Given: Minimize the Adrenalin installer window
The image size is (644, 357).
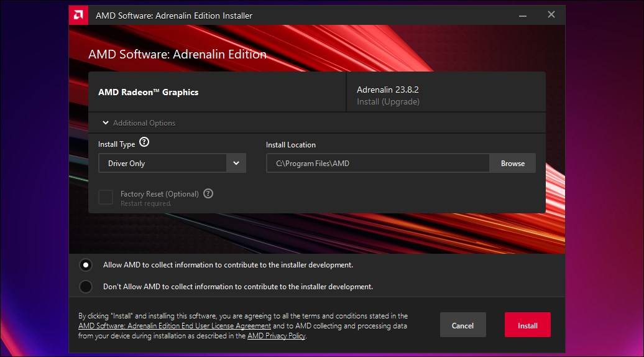Looking at the screenshot, I should click(x=522, y=16).
